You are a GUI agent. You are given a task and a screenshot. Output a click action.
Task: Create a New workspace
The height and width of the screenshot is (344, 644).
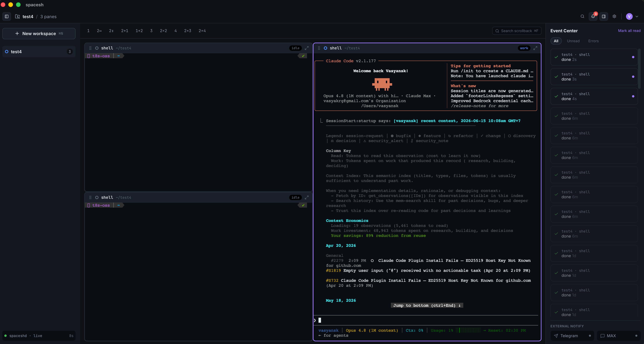click(39, 33)
